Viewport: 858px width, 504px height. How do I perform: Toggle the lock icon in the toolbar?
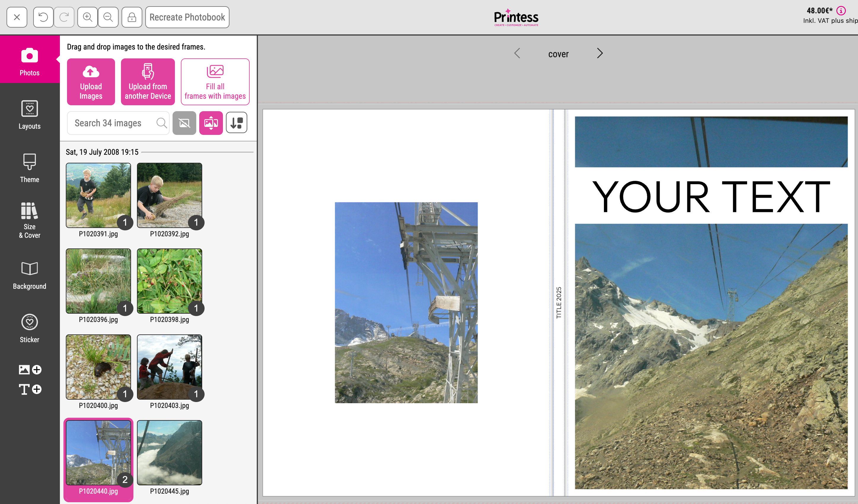132,17
